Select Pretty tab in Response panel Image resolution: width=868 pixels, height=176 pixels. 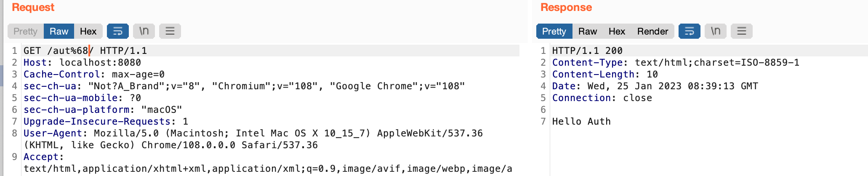pyautogui.click(x=554, y=31)
